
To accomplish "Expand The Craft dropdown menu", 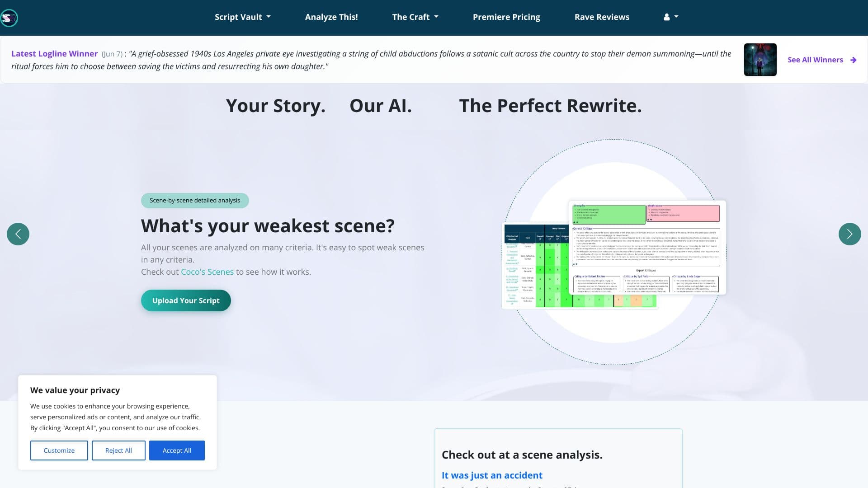I will 415,17.
